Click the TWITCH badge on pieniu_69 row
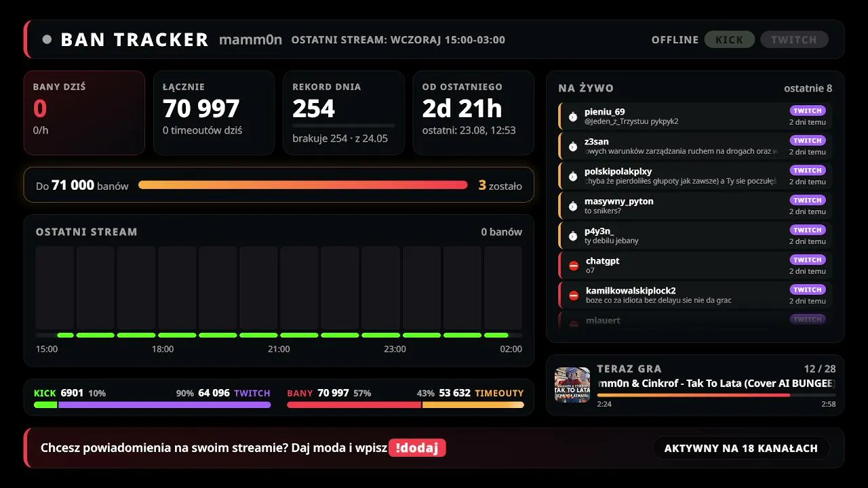The image size is (868, 488). 808,111
